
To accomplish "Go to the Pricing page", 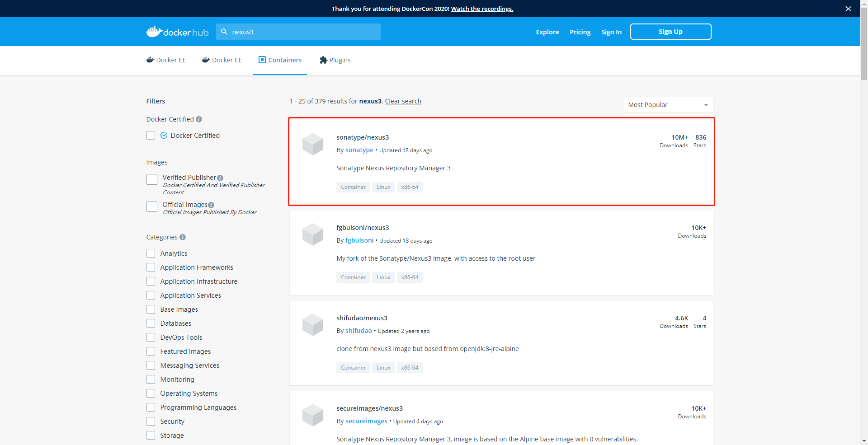I will [x=580, y=32].
